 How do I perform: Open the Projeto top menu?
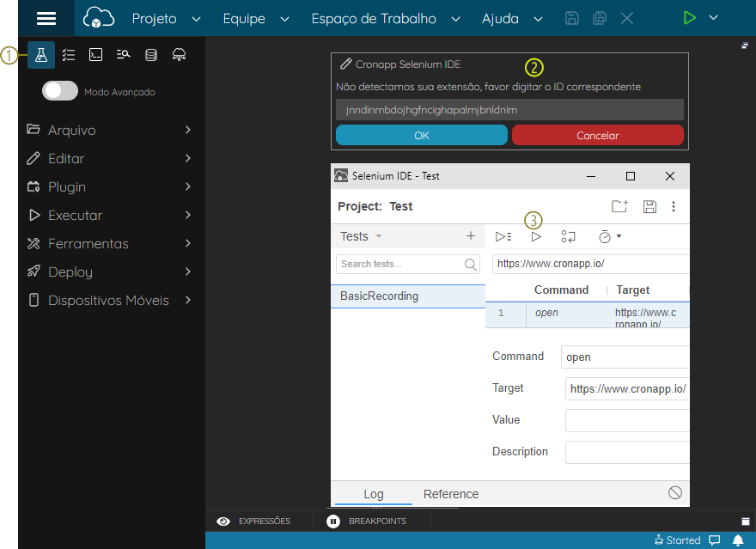pos(166,19)
